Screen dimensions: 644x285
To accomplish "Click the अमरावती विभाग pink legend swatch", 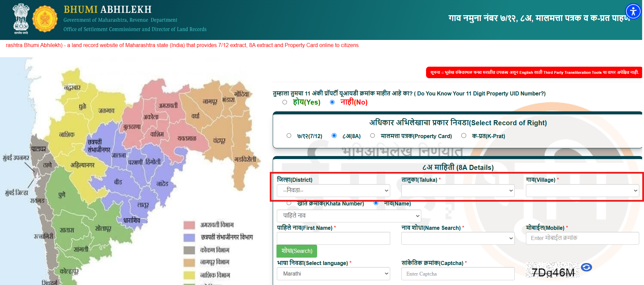I will (189, 225).
